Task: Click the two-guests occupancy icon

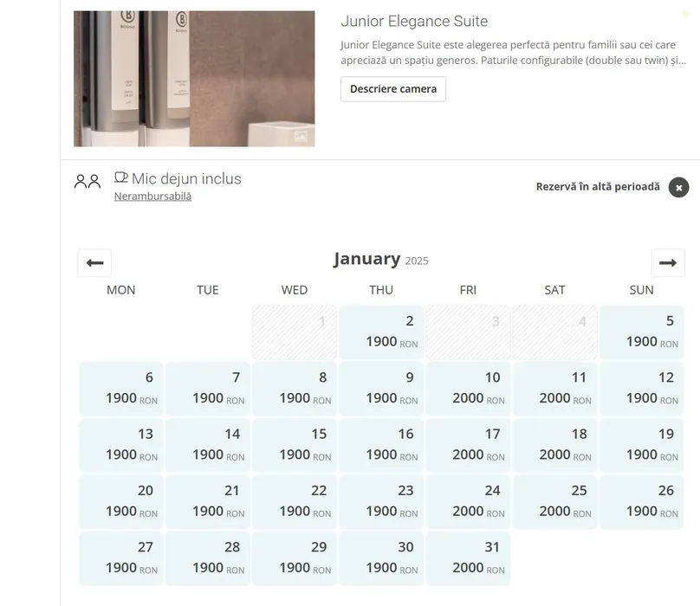Action: pyautogui.click(x=87, y=182)
